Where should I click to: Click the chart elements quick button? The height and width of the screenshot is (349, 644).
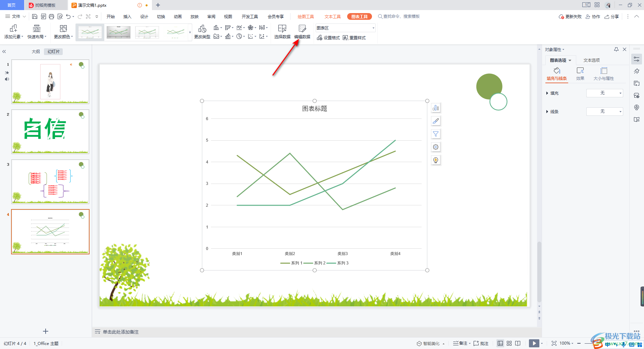tap(436, 108)
